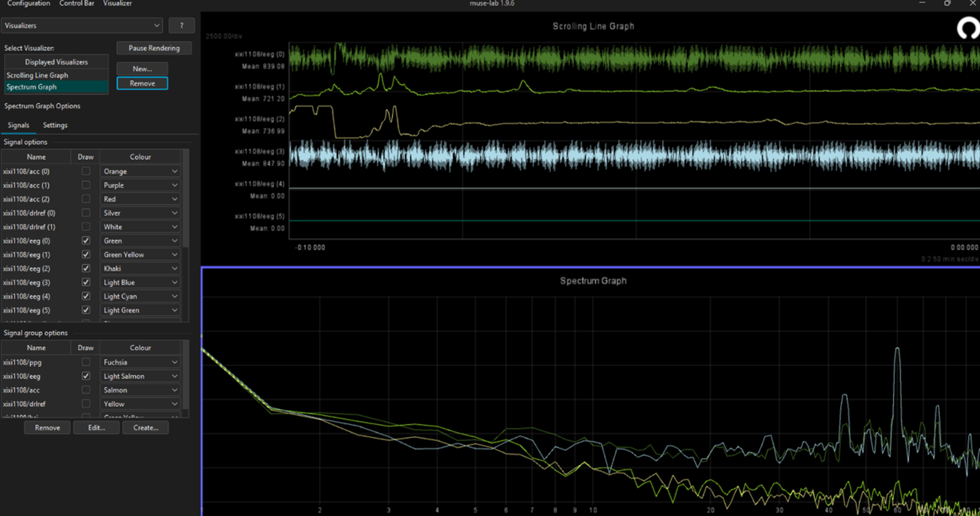This screenshot has width=980, height=516.
Task: Open Khaki colour dropdown for eeg (2)
Action: click(140, 268)
